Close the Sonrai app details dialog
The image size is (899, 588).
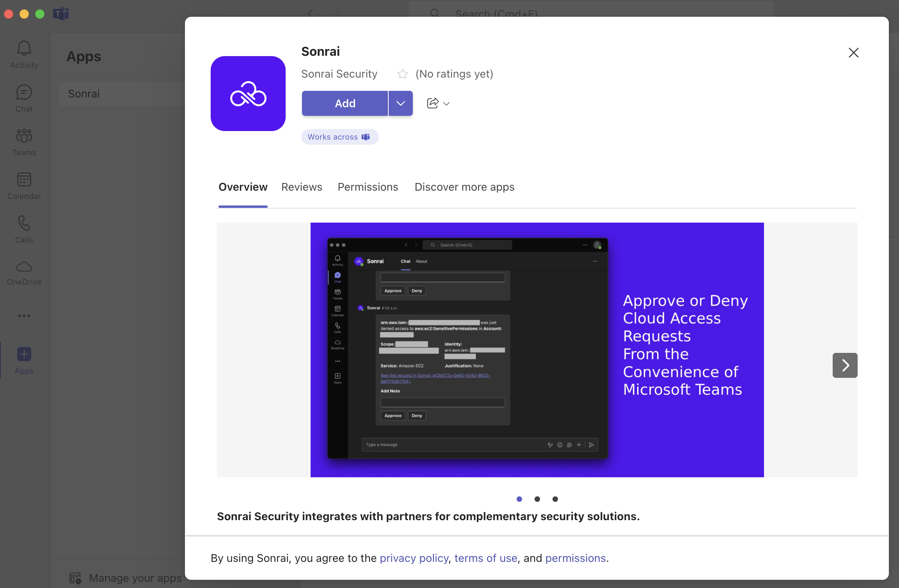[854, 53]
